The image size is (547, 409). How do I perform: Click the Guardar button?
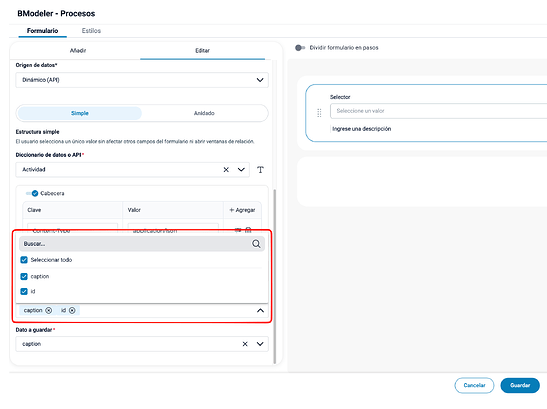pyautogui.click(x=520, y=385)
